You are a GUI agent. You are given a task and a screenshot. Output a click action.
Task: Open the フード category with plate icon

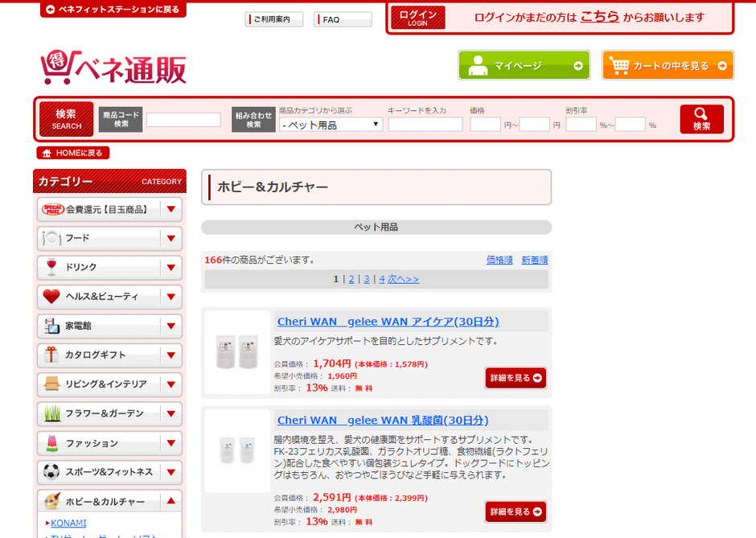[99, 238]
